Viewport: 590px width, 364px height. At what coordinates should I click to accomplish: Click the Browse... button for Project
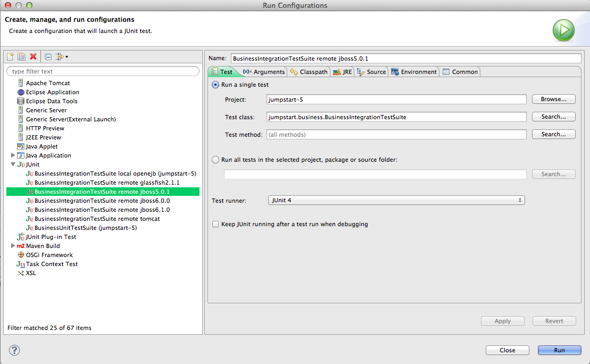[x=553, y=99]
